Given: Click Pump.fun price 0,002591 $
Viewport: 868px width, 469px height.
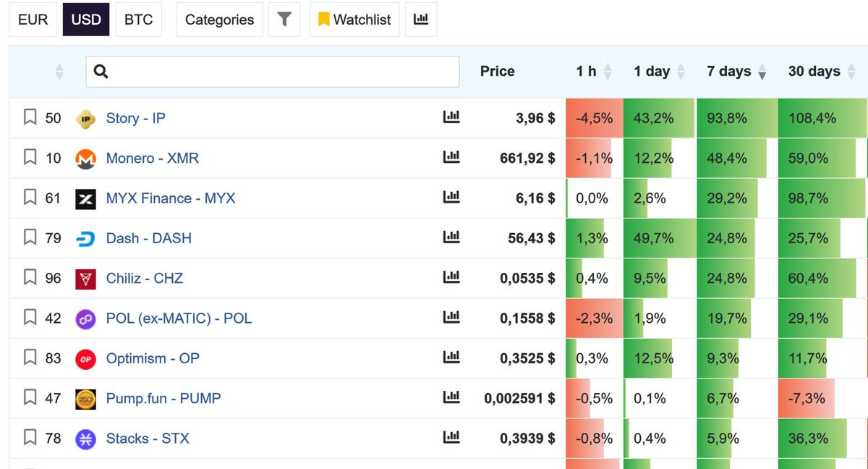Looking at the screenshot, I should [519, 398].
